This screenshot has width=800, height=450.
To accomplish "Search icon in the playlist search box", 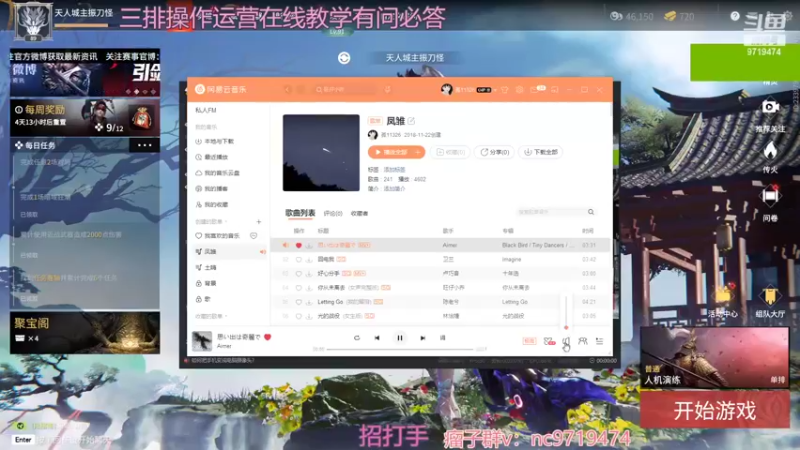I will coord(591,212).
